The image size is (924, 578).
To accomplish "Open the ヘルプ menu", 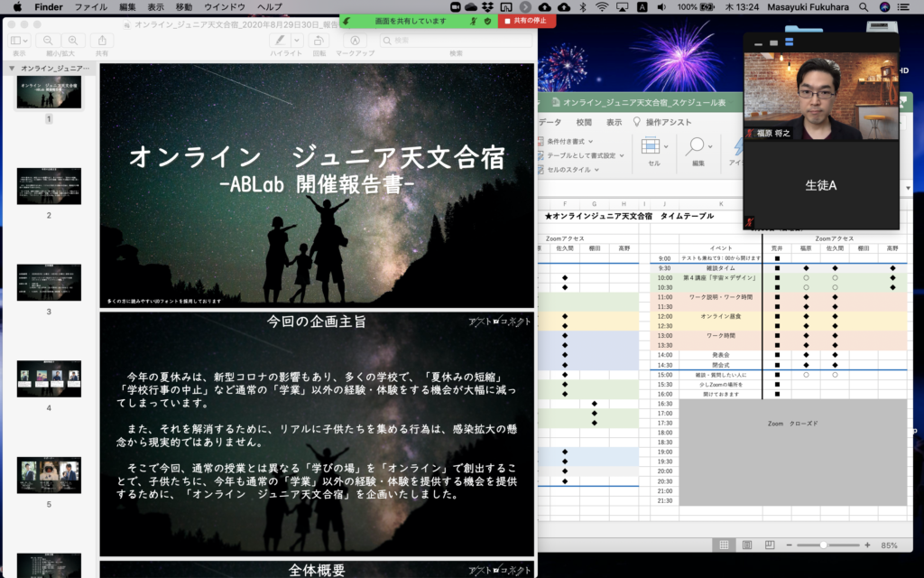I will 269,7.
